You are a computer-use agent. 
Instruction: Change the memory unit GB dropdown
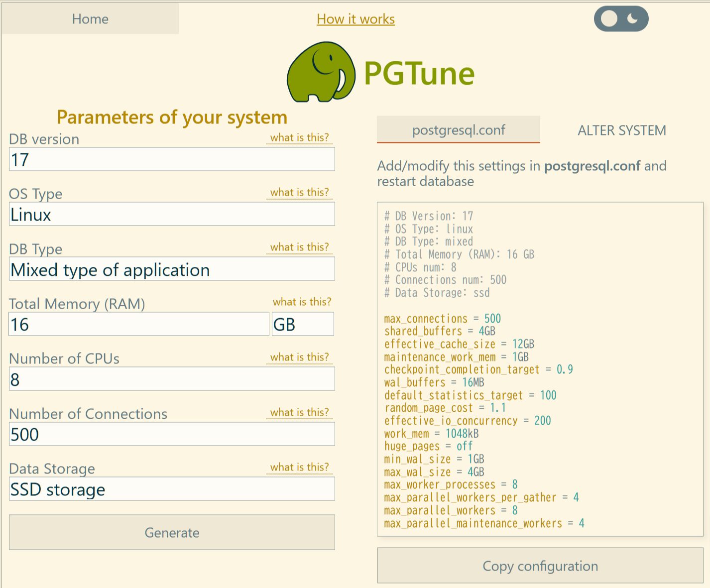(x=302, y=325)
